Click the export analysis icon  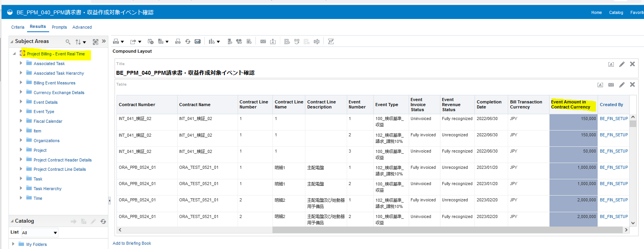pos(133,41)
